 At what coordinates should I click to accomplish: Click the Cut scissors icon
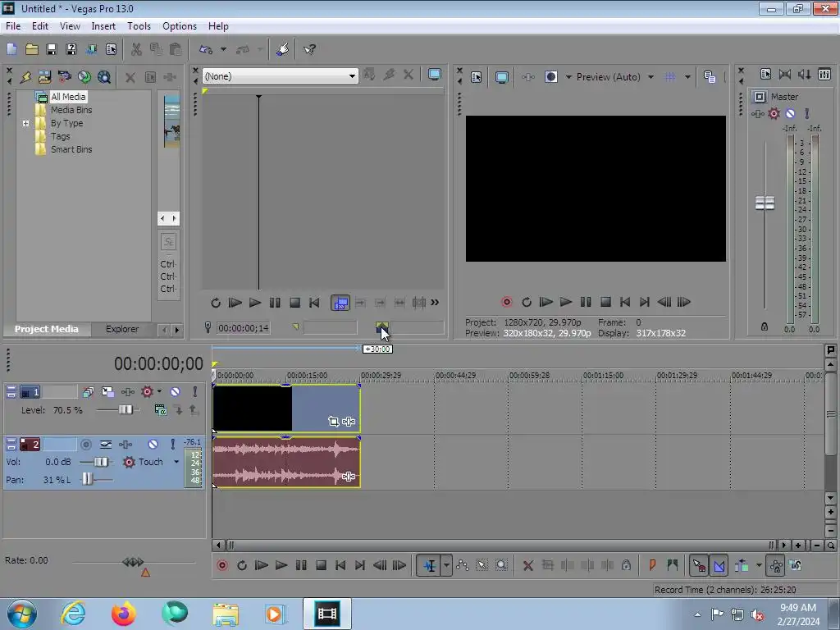(136, 49)
